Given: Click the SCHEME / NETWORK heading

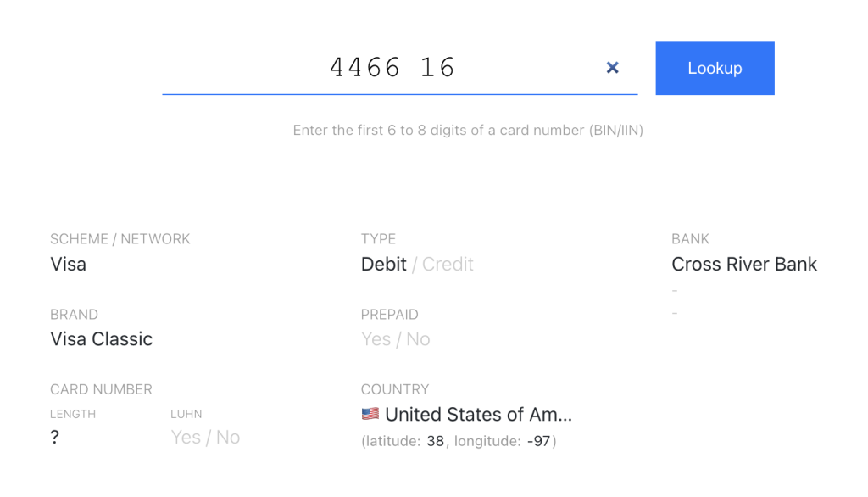Looking at the screenshot, I should (120, 239).
